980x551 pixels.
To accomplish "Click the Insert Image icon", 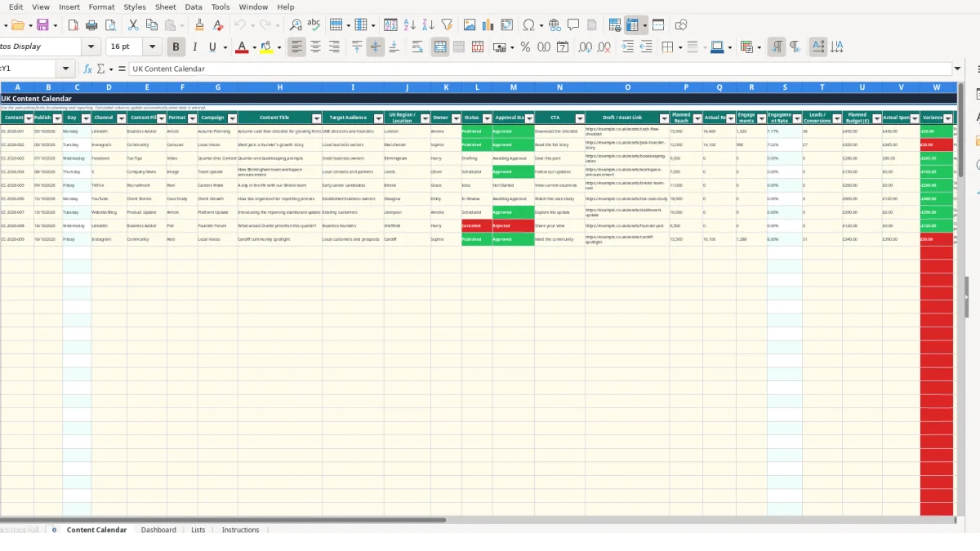I will (471, 25).
